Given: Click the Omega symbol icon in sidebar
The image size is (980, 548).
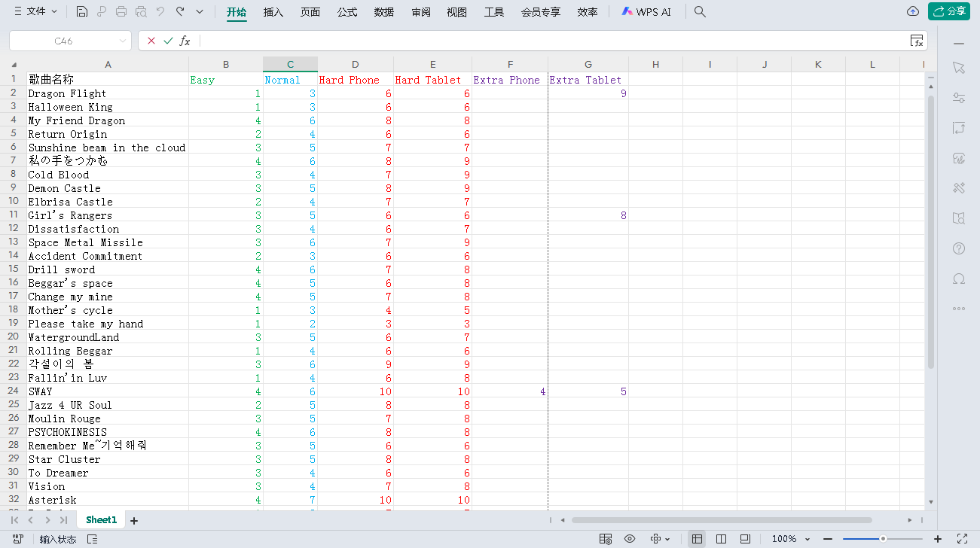Looking at the screenshot, I should pos(959,279).
